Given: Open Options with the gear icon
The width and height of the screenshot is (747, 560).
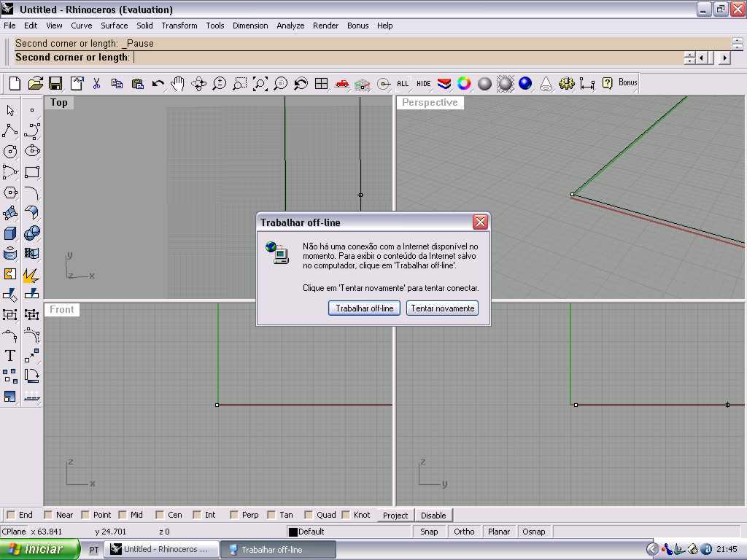Looking at the screenshot, I should pyautogui.click(x=566, y=84).
